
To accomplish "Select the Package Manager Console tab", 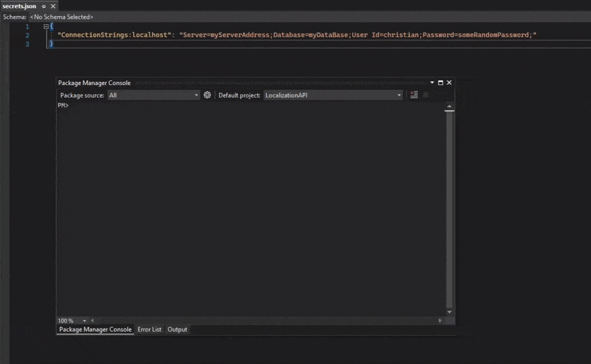I will click(95, 329).
